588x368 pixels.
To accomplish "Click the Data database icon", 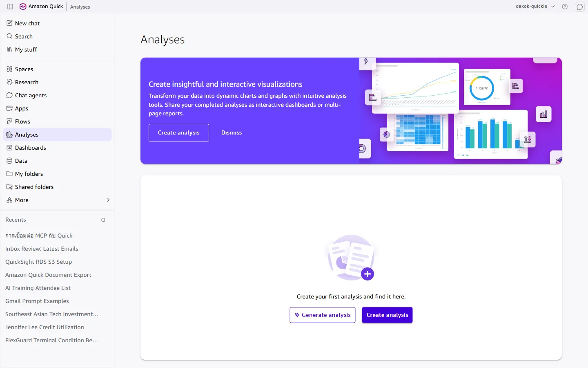I will [9, 161].
